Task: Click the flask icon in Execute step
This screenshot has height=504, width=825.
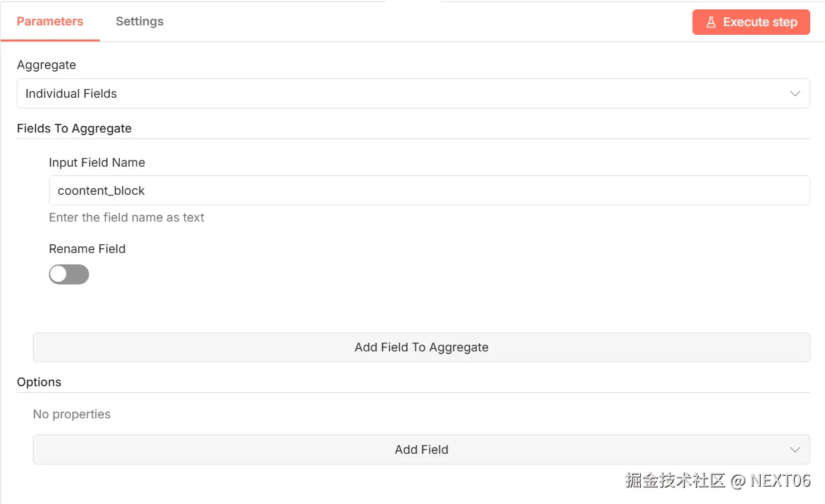Action: (x=711, y=22)
